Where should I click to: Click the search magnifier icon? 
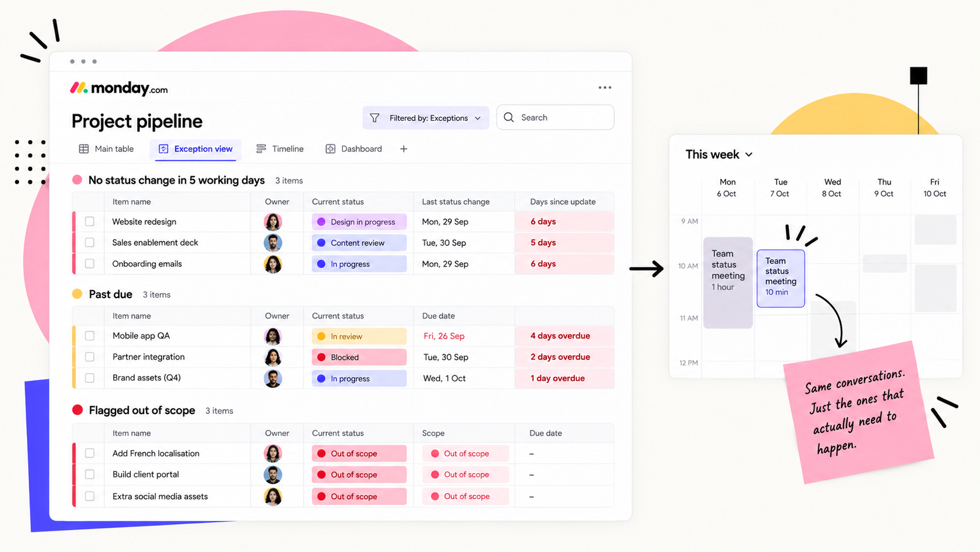click(509, 117)
